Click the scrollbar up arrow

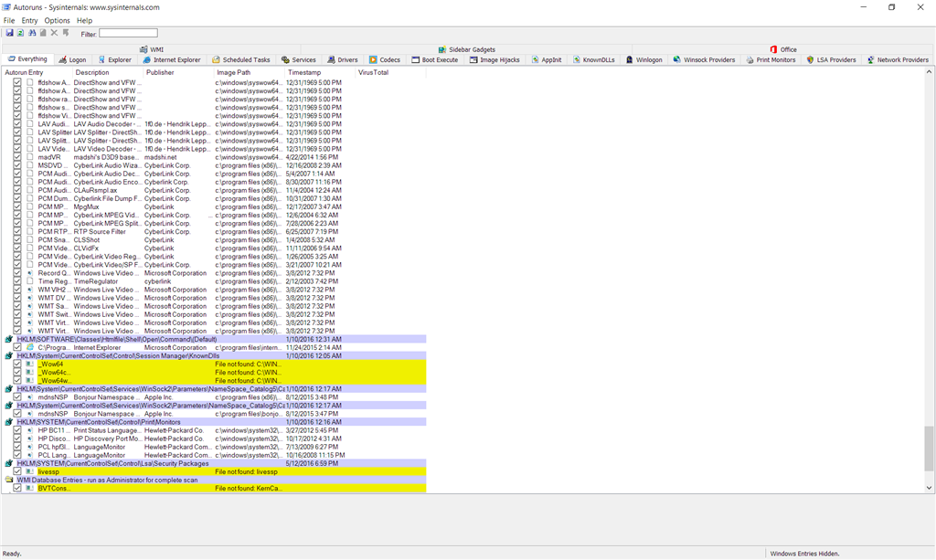[x=929, y=71]
